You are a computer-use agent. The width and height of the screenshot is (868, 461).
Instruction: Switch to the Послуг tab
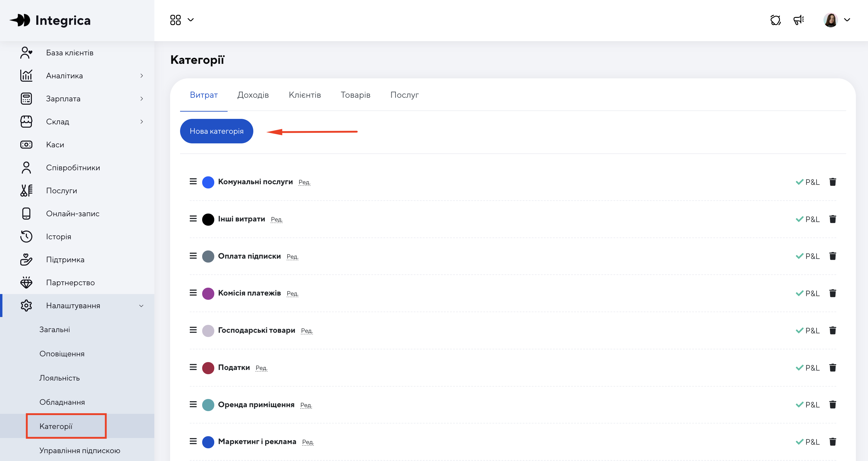(404, 95)
